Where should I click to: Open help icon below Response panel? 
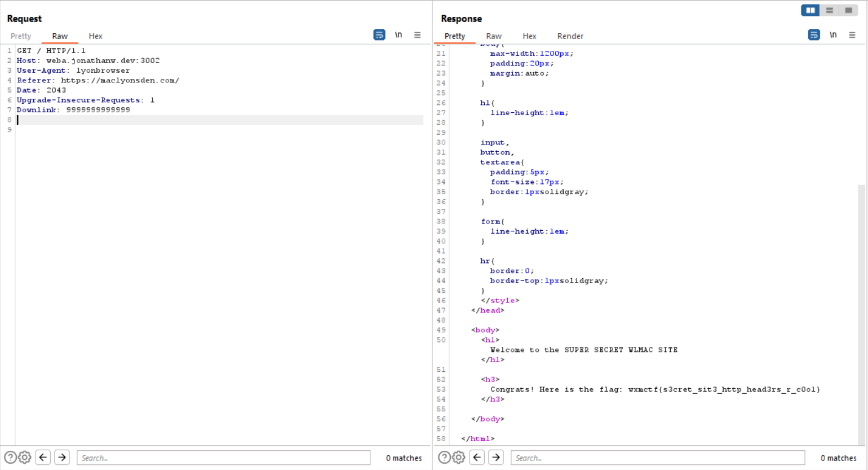(444, 458)
